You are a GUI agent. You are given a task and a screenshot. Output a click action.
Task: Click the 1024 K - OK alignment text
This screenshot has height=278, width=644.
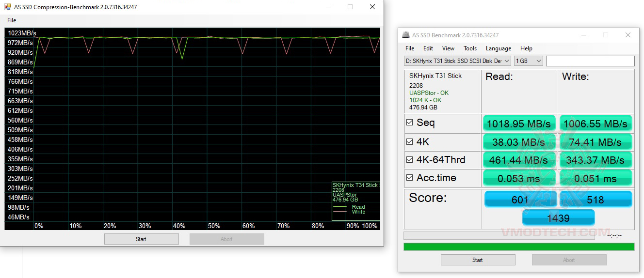(425, 100)
